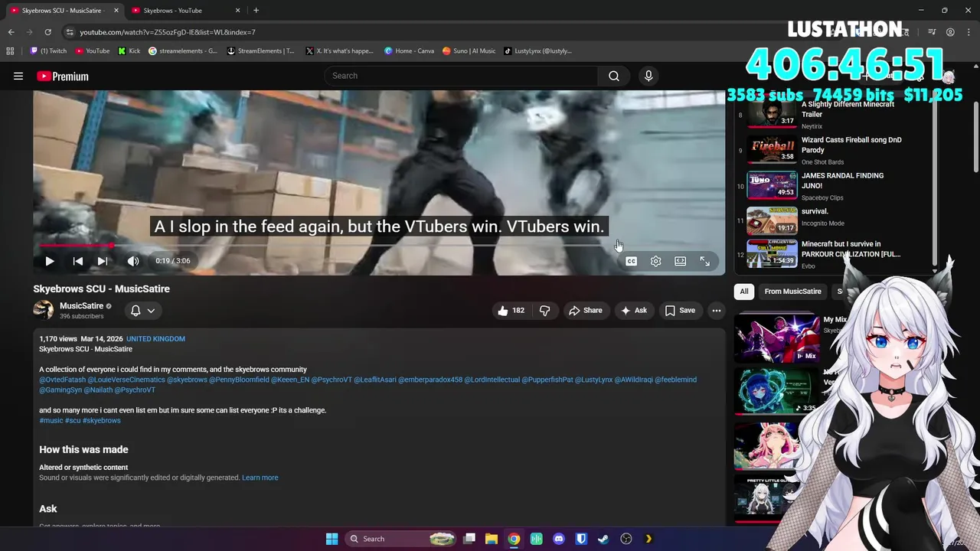Open Task View on the taskbar
Screen dimensions: 980x551
point(469,539)
